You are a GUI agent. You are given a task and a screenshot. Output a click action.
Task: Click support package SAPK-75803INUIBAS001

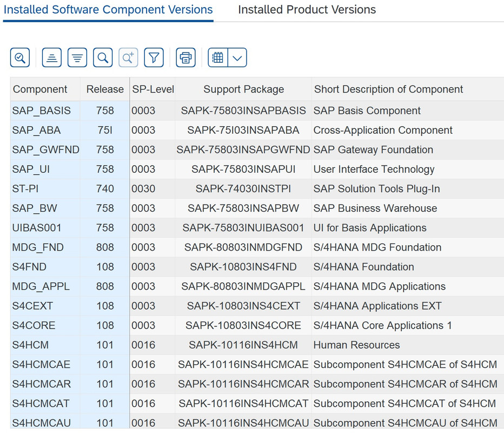[x=243, y=228]
